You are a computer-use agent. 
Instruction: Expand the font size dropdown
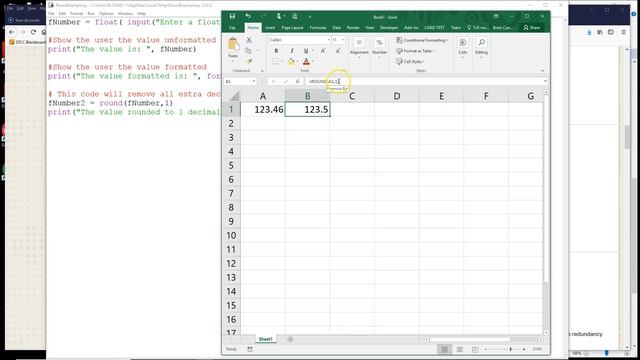(x=343, y=40)
